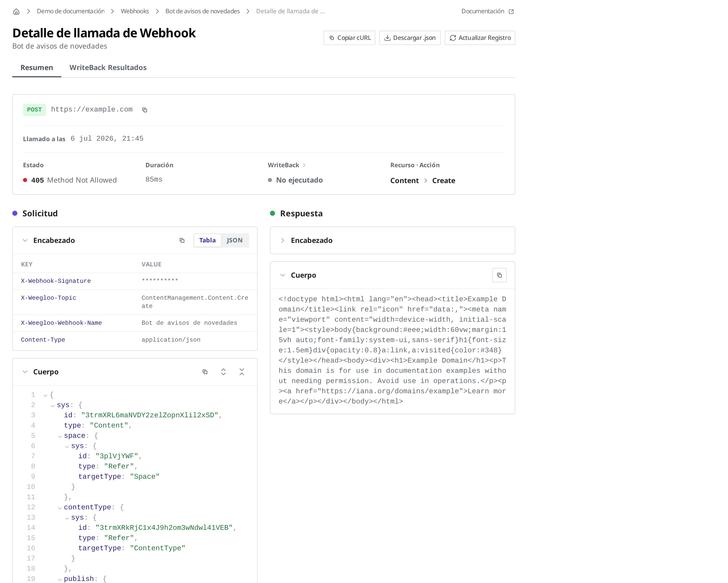This screenshot has width=728, height=583.
Task: Click the masked signature value
Action: click(x=160, y=280)
